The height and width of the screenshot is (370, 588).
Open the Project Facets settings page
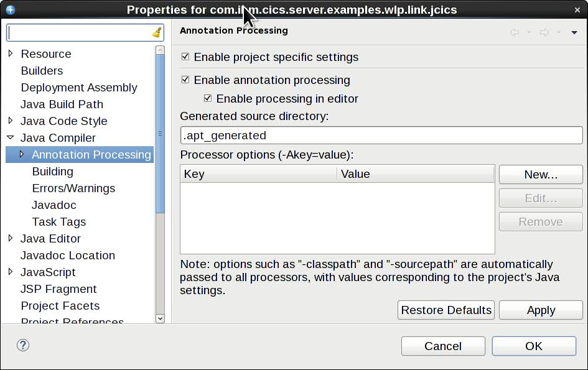coord(60,305)
